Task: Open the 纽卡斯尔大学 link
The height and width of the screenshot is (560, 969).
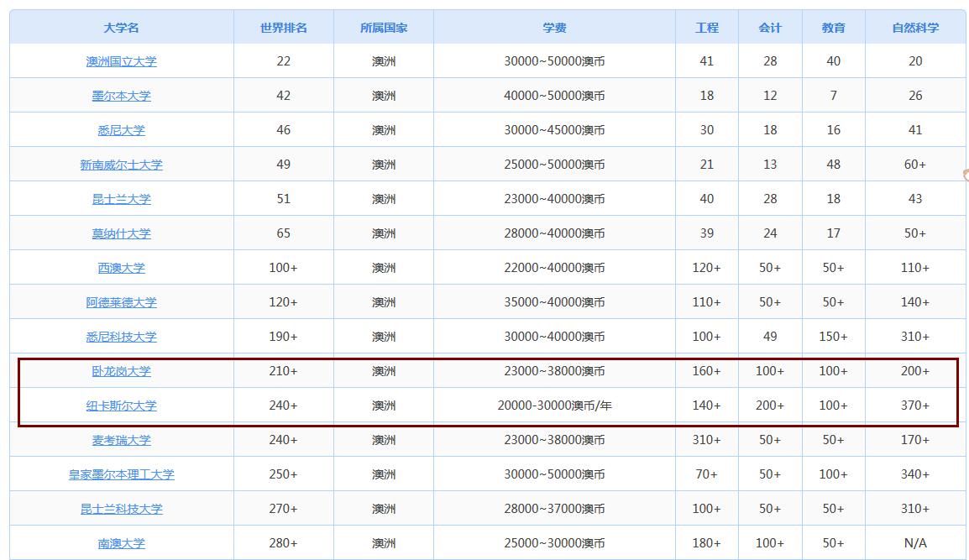Action: click(121, 406)
